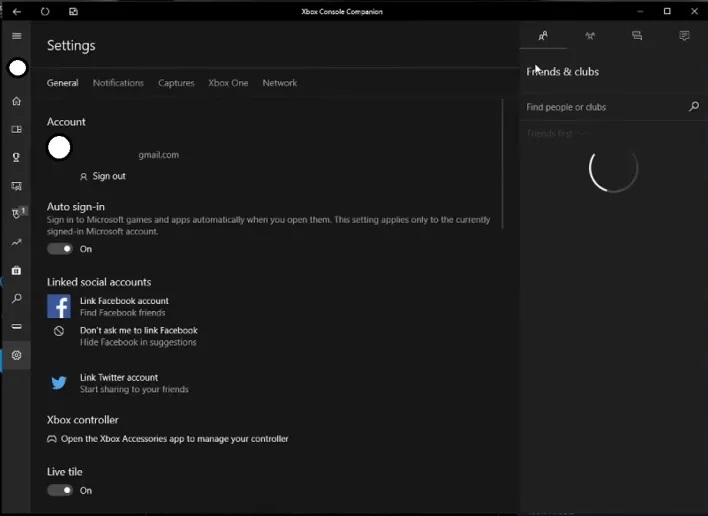
Task: Open the Xbox Accessories app link
Action: click(x=168, y=439)
